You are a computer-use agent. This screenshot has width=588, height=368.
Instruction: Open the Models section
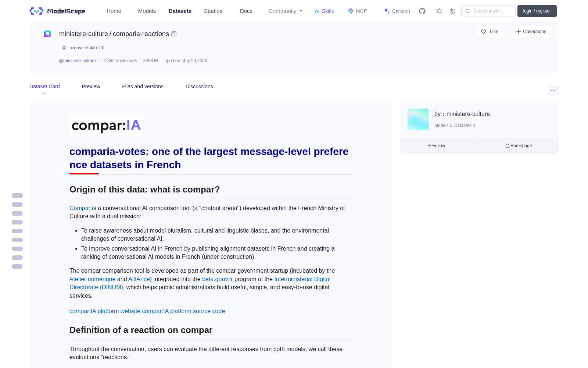point(147,11)
